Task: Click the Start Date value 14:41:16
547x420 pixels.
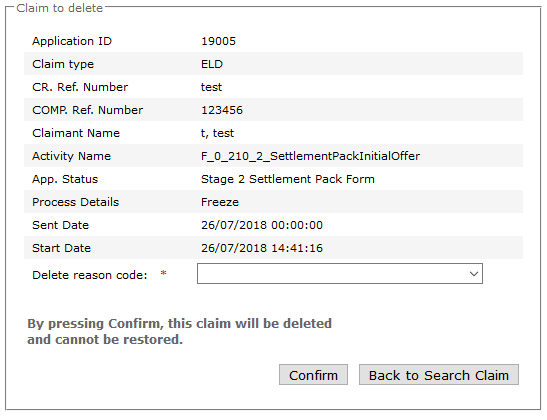Action: click(297, 248)
